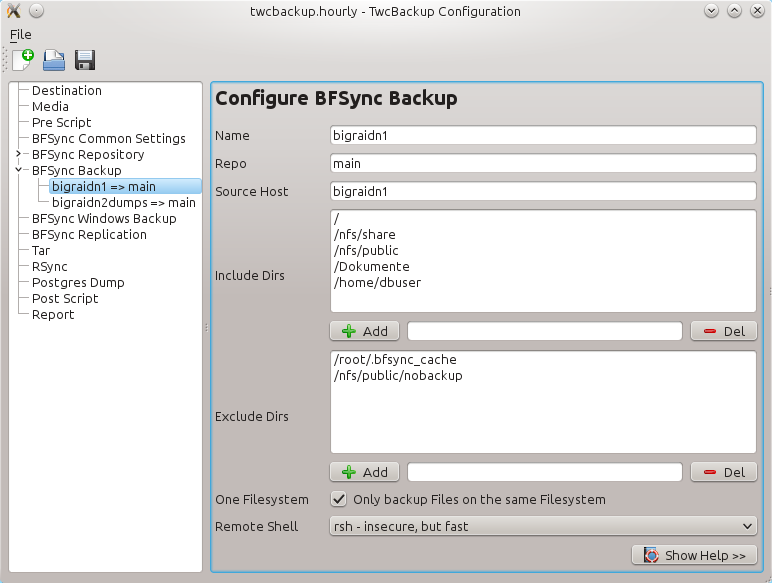
Task: Select bigraidn1 => main tree entry
Action: 125,187
